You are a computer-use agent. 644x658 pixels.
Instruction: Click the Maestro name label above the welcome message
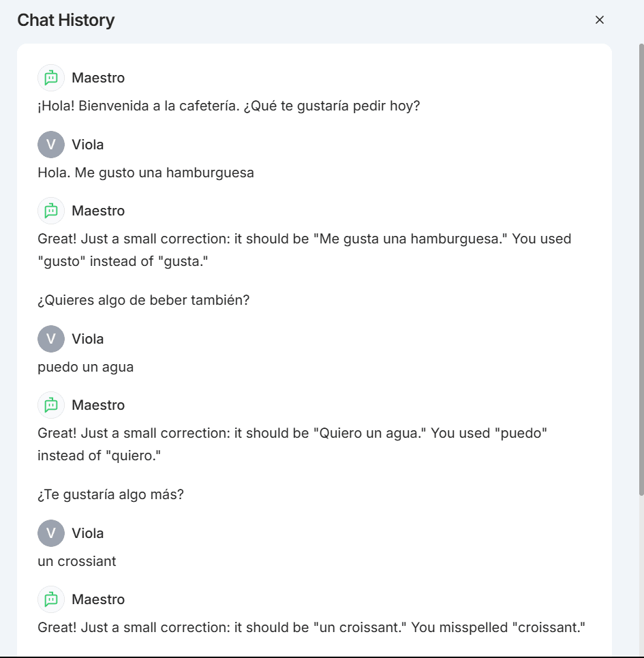pos(98,78)
